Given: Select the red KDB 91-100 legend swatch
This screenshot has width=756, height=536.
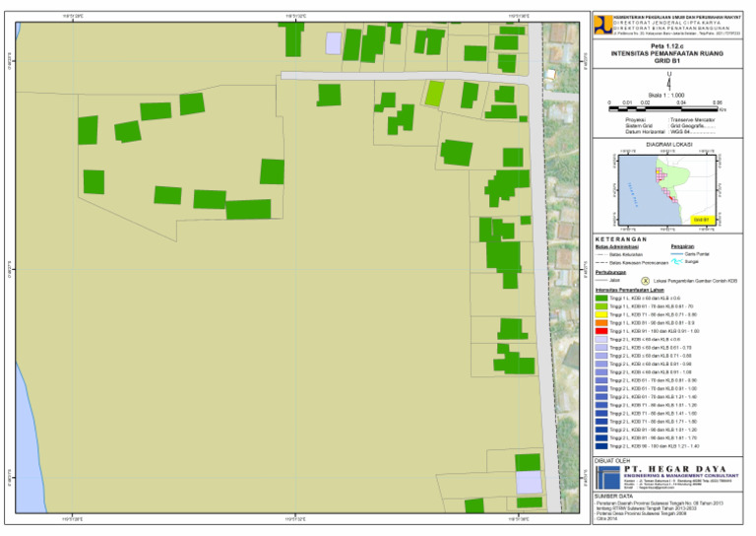Looking at the screenshot, I should [601, 332].
